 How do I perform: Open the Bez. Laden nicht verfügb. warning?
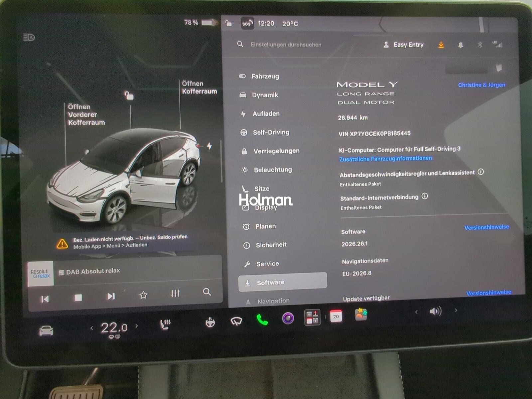(130, 242)
